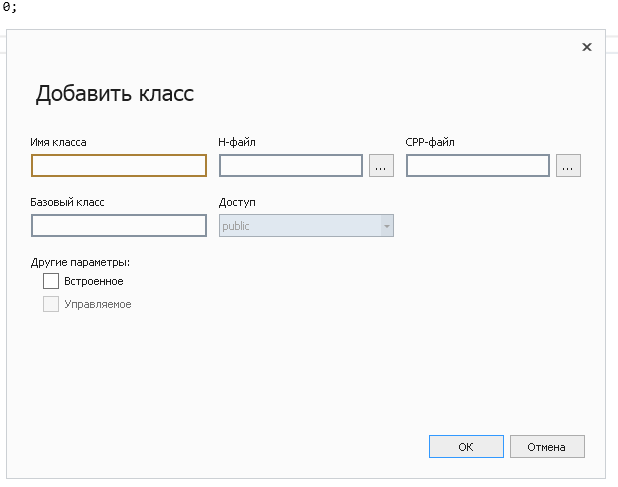
Task: Click the Базовый класс field label
Action: [67, 202]
